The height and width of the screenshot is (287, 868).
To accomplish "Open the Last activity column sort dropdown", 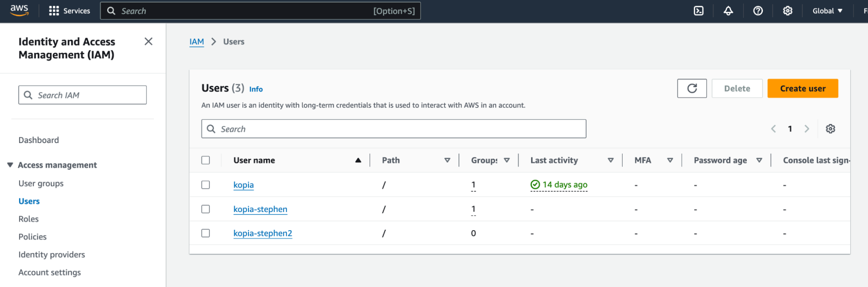I will tap(611, 160).
